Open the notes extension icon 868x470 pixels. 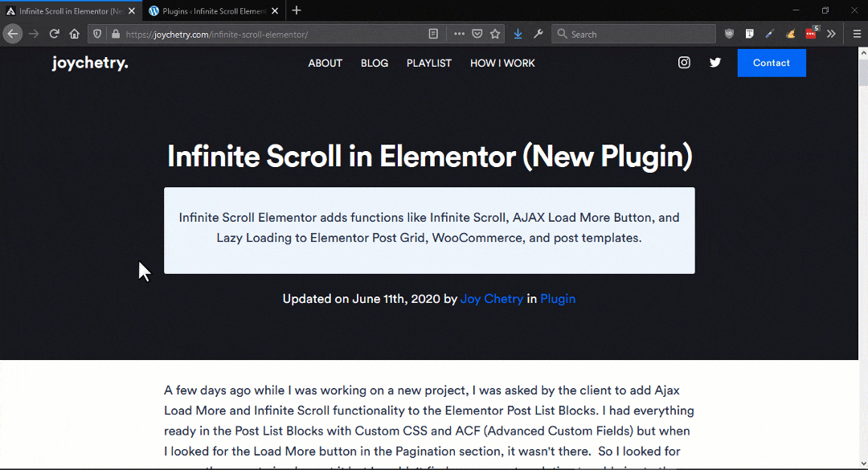point(750,34)
